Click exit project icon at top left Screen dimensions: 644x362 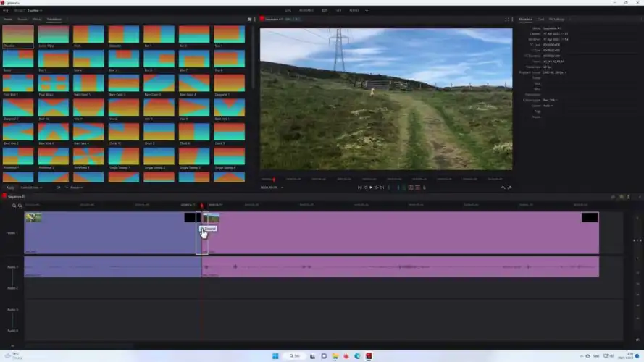pos(6,11)
